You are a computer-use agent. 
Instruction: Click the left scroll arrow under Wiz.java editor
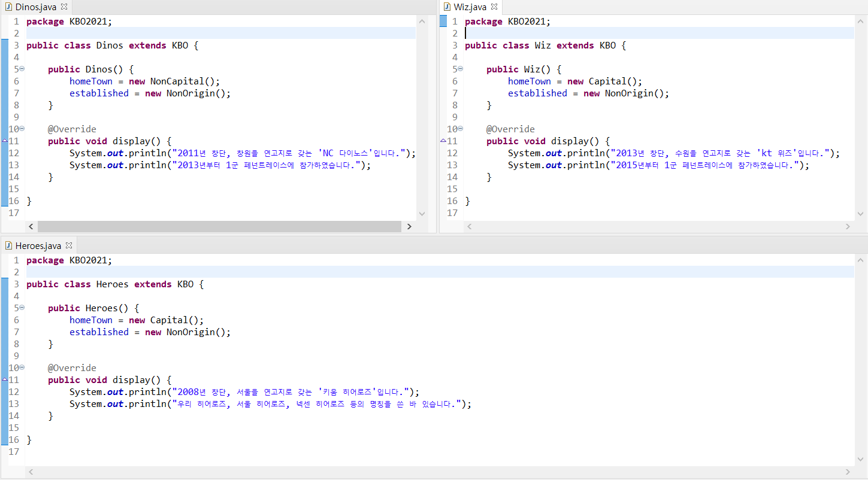click(x=469, y=226)
